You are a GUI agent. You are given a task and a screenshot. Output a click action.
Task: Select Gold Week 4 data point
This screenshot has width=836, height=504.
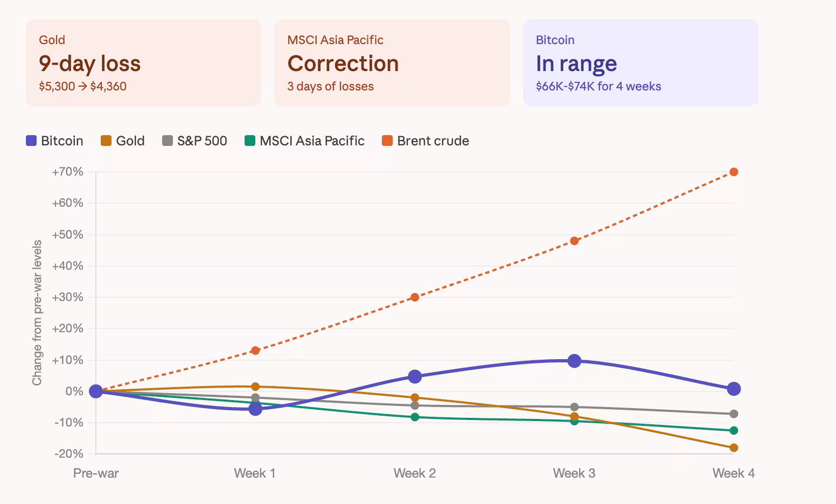point(734,447)
